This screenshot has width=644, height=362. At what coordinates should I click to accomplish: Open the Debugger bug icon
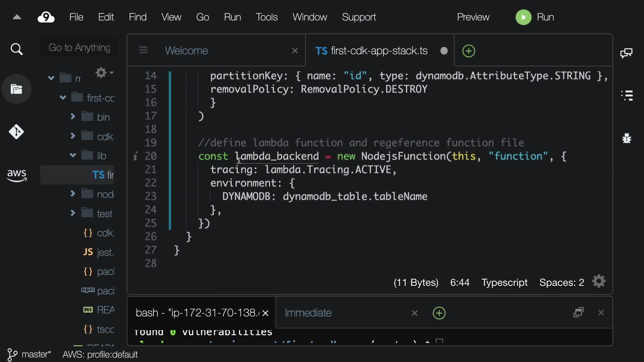tap(627, 138)
